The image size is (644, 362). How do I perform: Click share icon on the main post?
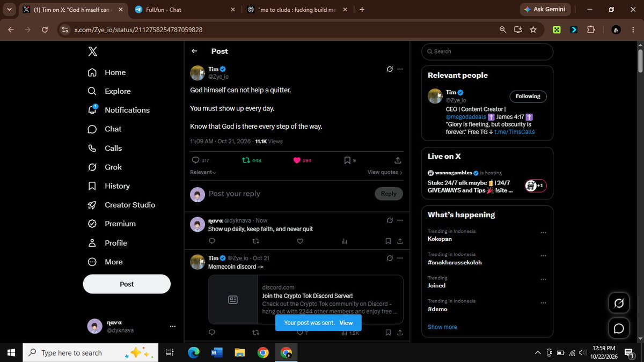[x=398, y=160]
